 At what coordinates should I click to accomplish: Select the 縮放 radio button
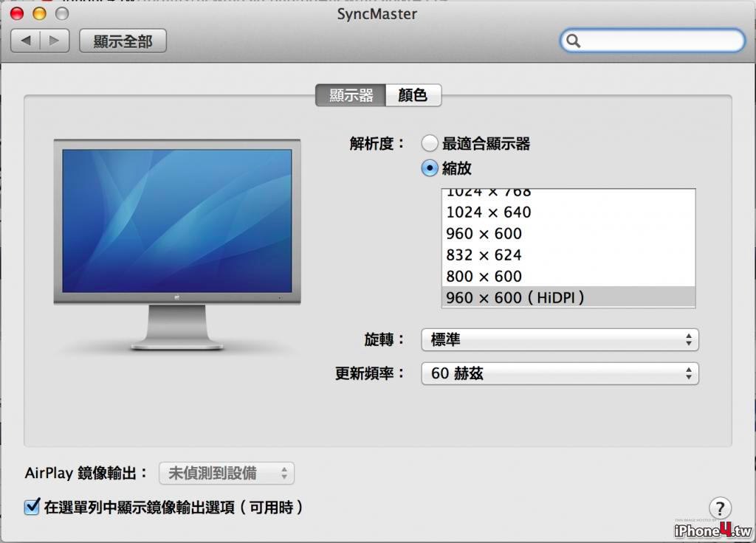point(429,168)
